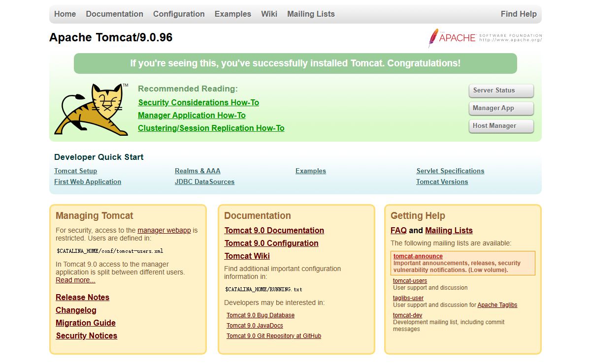
Task: Open the tomcat-dev mailing list link
Action: coord(407,315)
